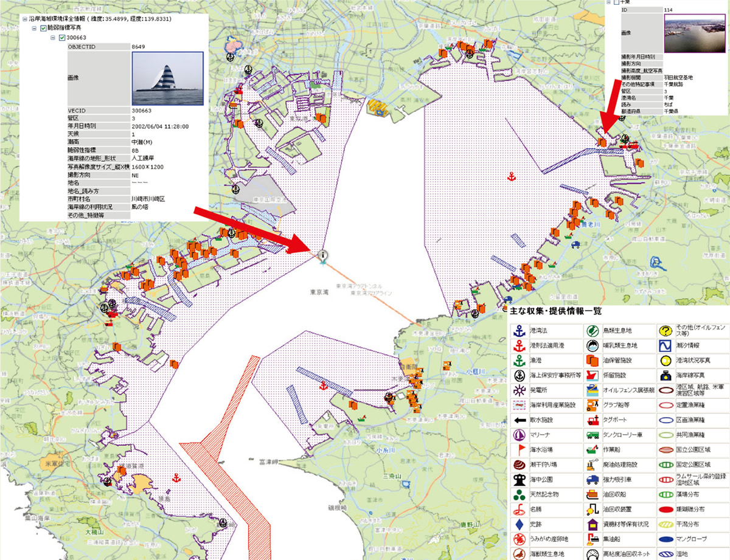Click the 港湾法 blue anchor legend icon
This screenshot has width=730, height=560.
[518, 331]
